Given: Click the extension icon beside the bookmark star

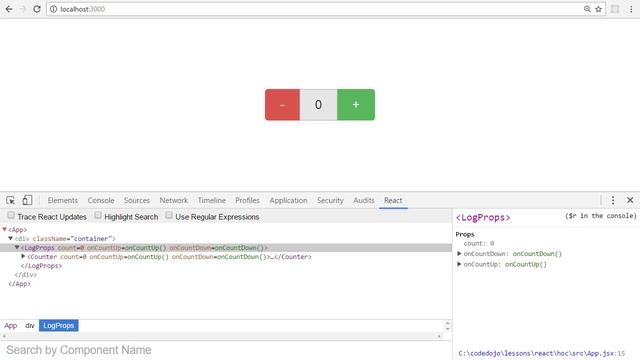Looking at the screenshot, I should [615, 9].
